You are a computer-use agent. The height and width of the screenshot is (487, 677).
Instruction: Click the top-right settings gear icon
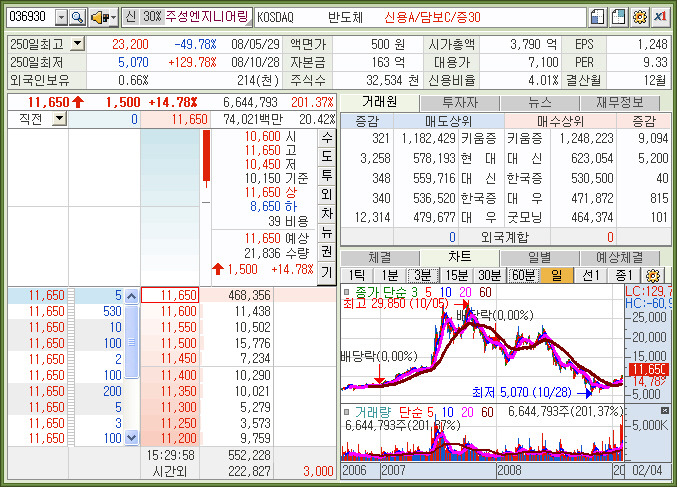pyautogui.click(x=640, y=17)
